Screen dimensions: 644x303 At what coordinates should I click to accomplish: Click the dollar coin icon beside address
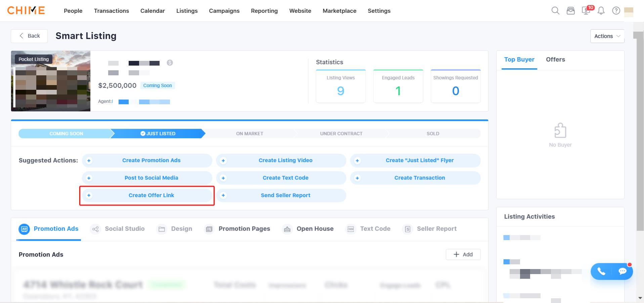click(170, 63)
